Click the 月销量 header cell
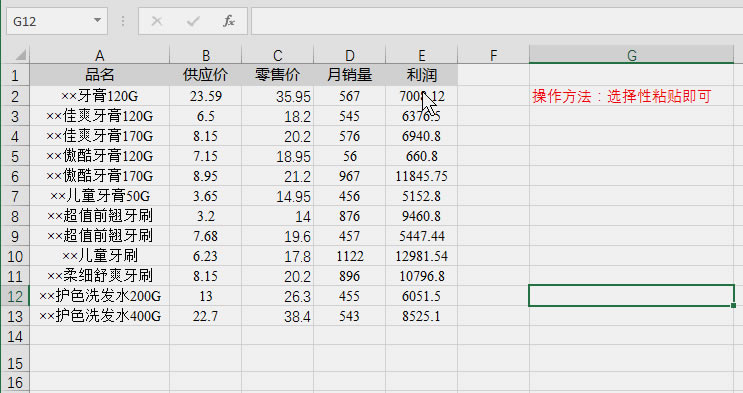This screenshot has height=393, width=743. point(350,75)
